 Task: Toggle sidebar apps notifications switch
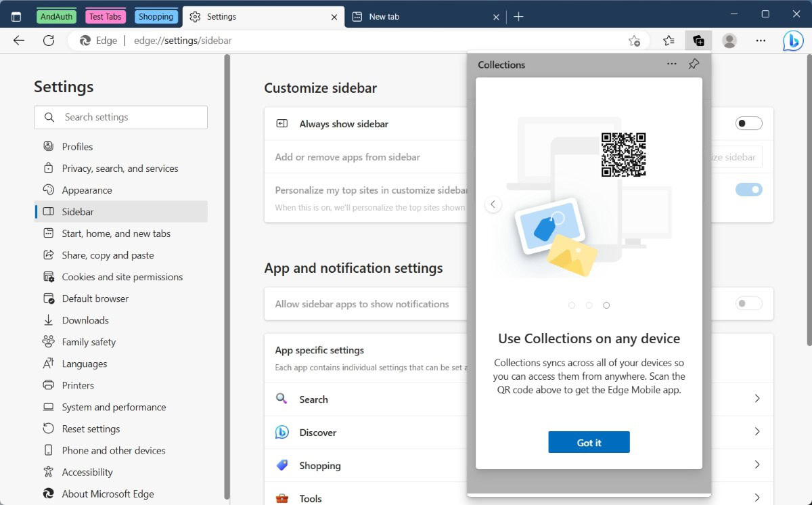(x=748, y=304)
